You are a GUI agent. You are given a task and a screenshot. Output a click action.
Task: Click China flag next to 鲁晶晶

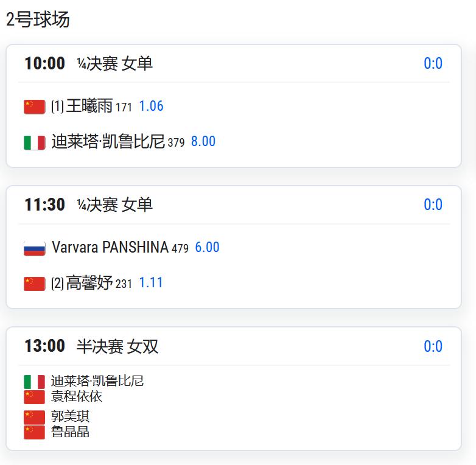click(34, 432)
